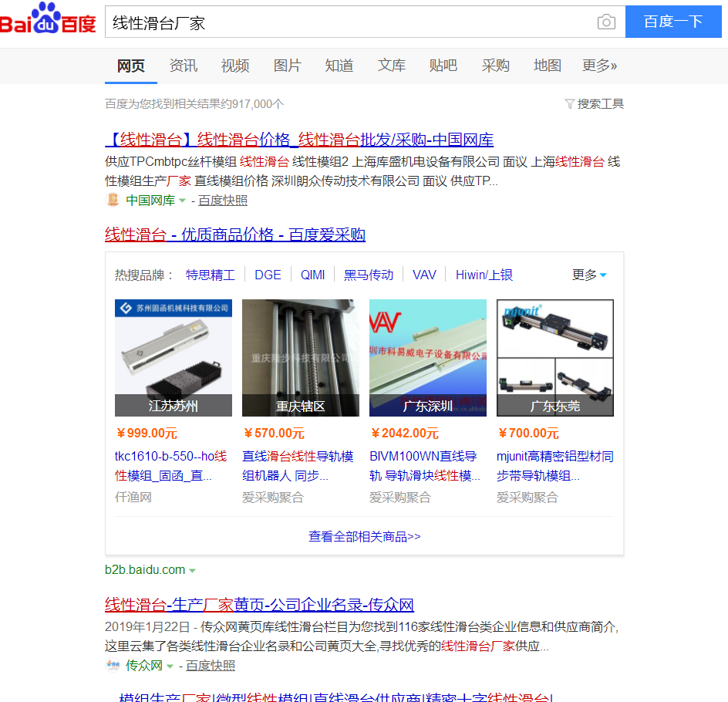This screenshot has width=728, height=702.
Task: Select the VAV brand link
Action: pyautogui.click(x=424, y=275)
